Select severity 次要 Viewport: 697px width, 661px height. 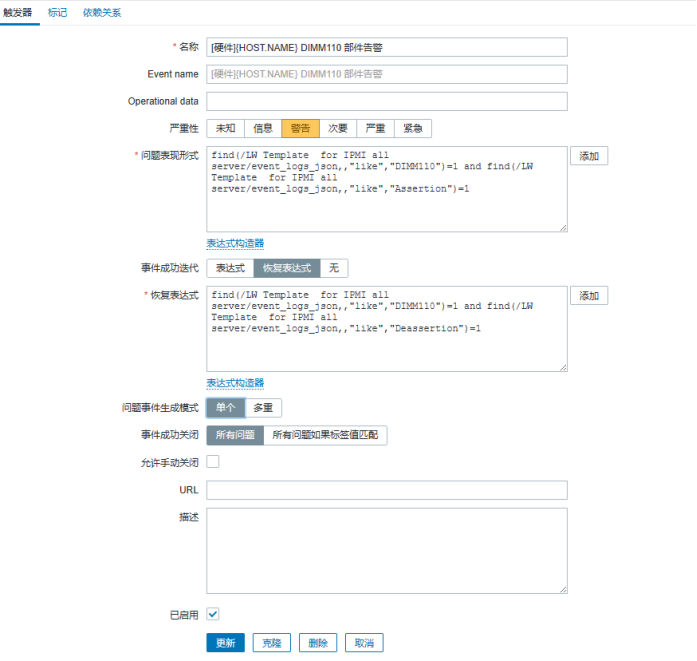(x=338, y=128)
